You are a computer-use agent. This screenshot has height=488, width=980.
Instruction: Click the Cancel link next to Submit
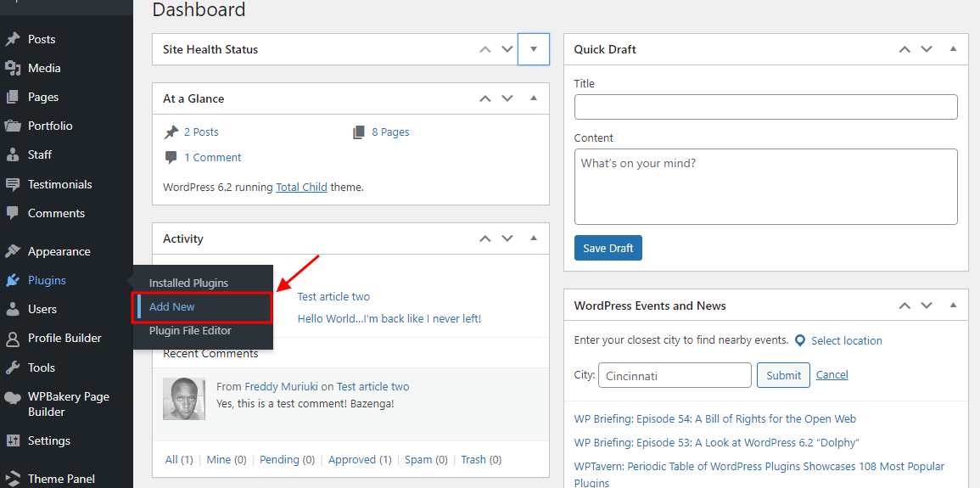click(832, 375)
